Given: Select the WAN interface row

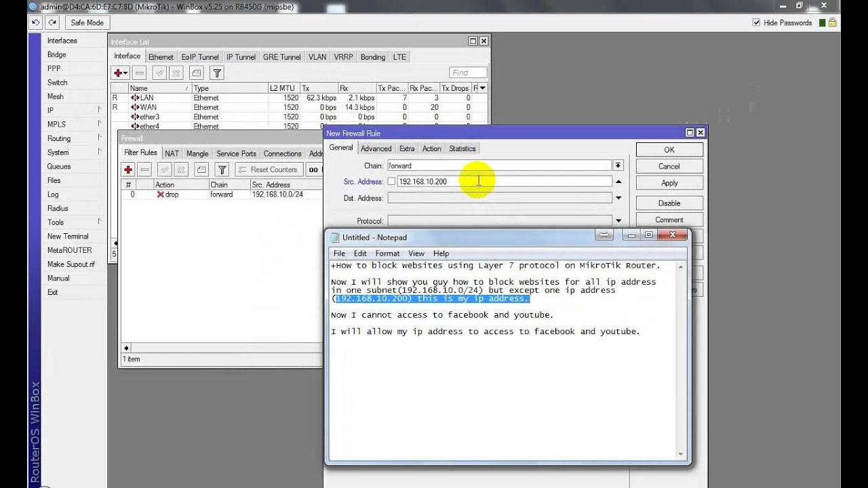Looking at the screenshot, I should tap(298, 107).
